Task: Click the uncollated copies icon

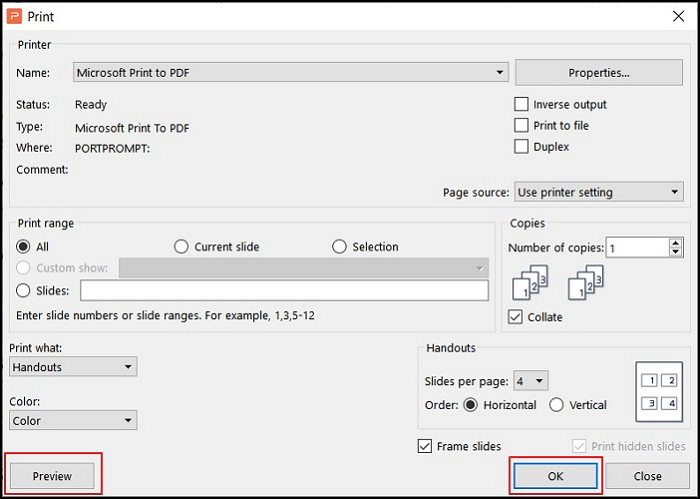Action: point(585,282)
